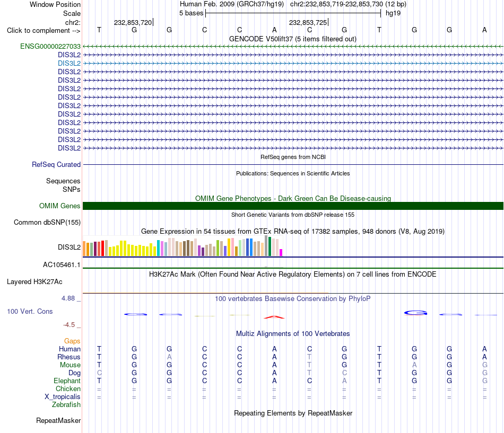Click the DIS3L2 label beside GTEx bar chart
504x433 pixels.
tap(69, 247)
